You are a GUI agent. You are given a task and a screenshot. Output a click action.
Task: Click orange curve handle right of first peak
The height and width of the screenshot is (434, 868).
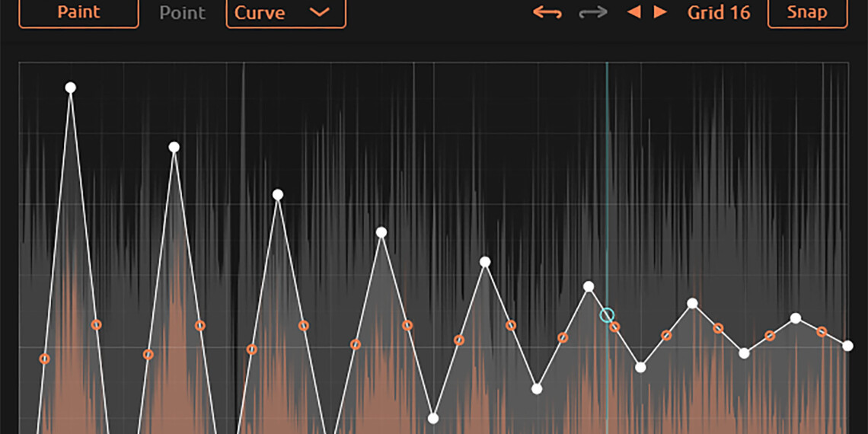pos(97,325)
